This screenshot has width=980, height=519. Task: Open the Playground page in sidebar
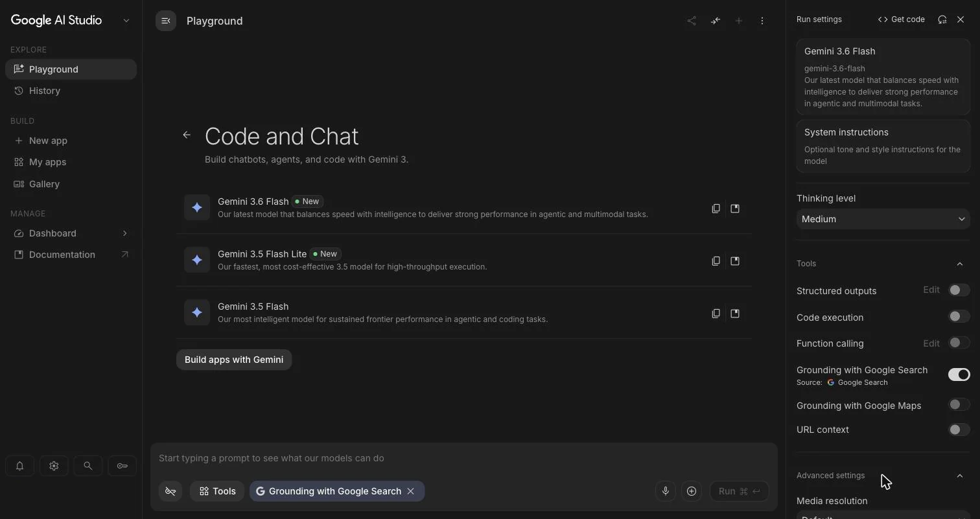click(71, 69)
